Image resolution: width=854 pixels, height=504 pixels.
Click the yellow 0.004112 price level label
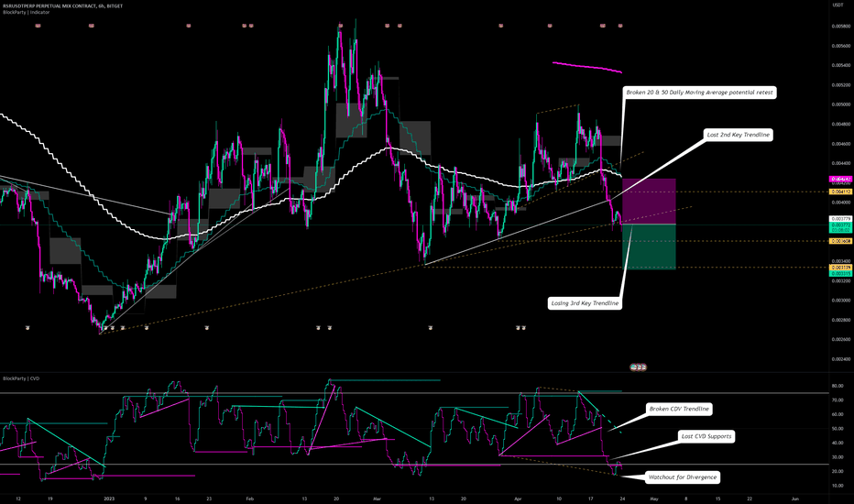pyautogui.click(x=840, y=192)
